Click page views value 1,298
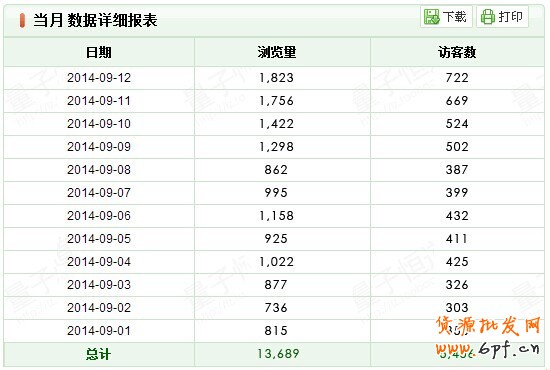The image size is (550, 370). point(276,147)
